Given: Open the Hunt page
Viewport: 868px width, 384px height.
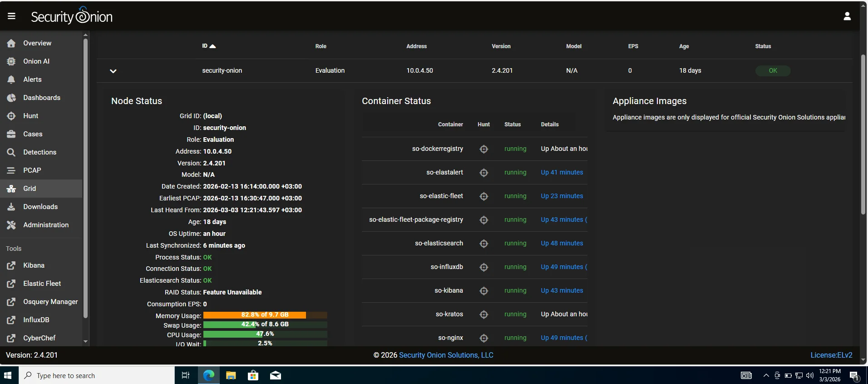Looking at the screenshot, I should click(30, 116).
